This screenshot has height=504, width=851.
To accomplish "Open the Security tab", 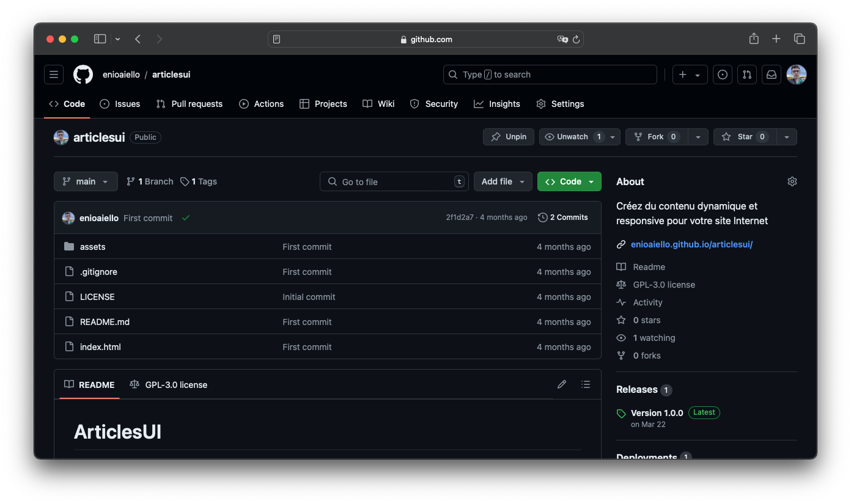I will 434,104.
